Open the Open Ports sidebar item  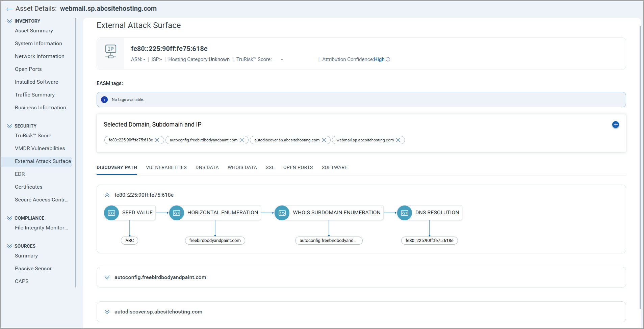click(x=28, y=69)
